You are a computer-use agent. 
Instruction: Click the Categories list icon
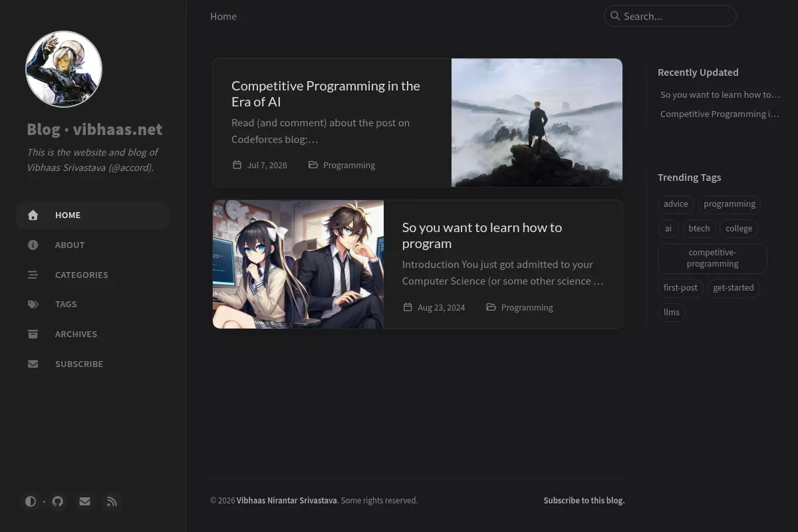coord(33,275)
